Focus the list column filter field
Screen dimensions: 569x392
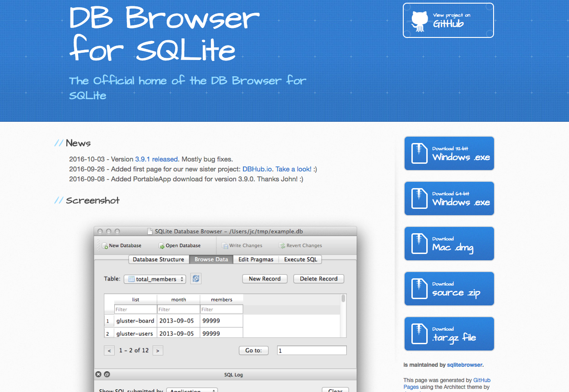pyautogui.click(x=135, y=309)
